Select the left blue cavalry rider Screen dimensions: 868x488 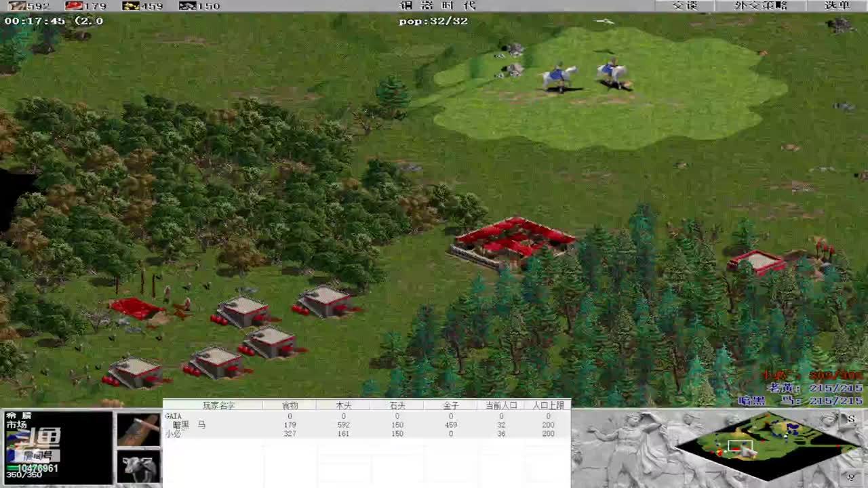click(x=559, y=76)
